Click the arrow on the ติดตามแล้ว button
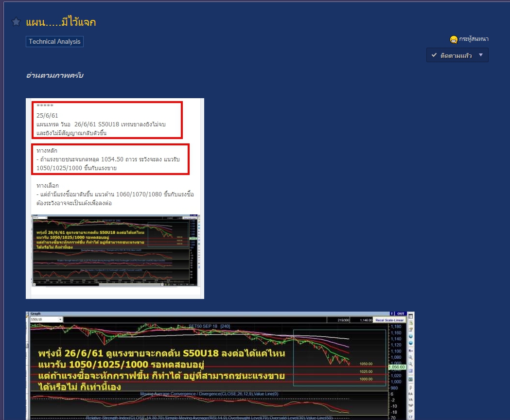510x420 pixels. (x=481, y=55)
